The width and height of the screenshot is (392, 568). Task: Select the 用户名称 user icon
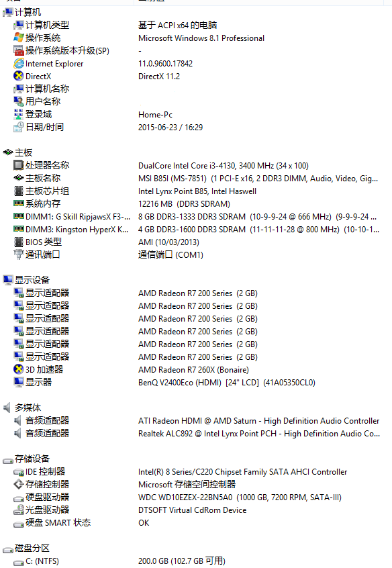[x=19, y=101]
